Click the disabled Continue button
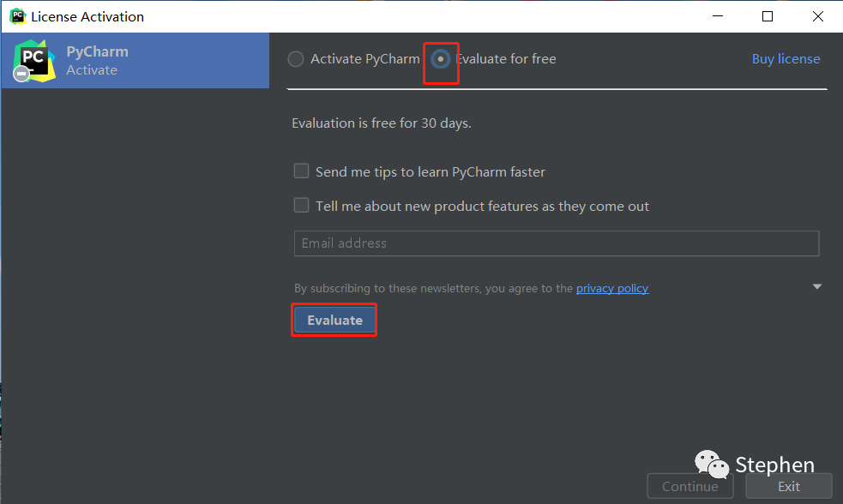 pos(690,486)
